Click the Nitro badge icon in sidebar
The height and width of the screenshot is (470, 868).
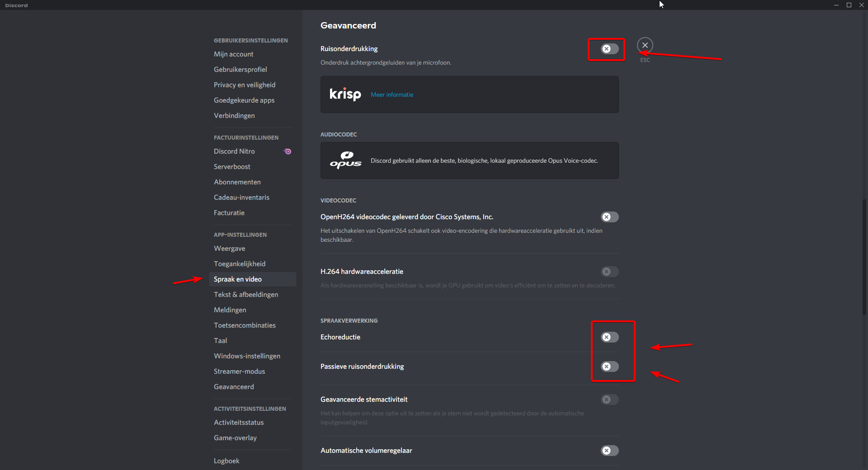pos(288,151)
